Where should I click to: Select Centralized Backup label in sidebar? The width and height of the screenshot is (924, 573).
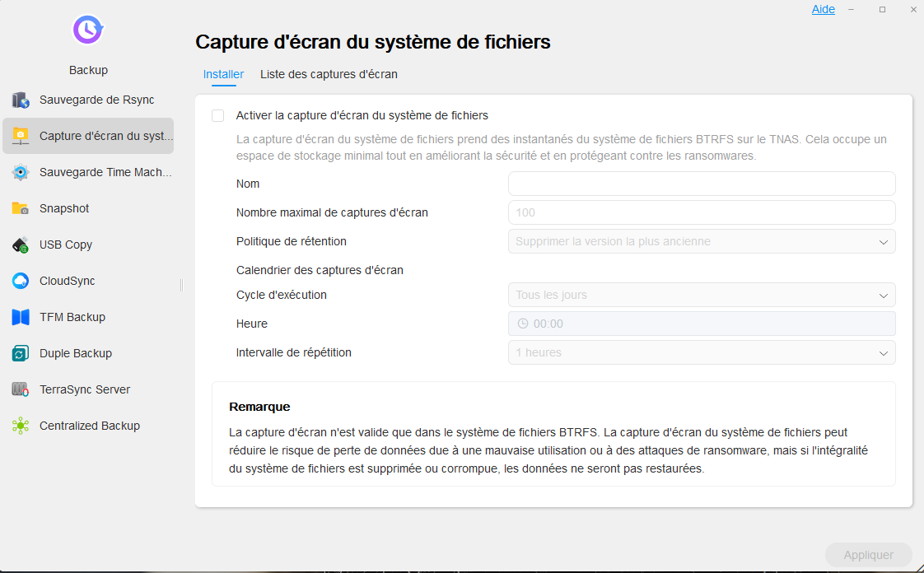[90, 426]
